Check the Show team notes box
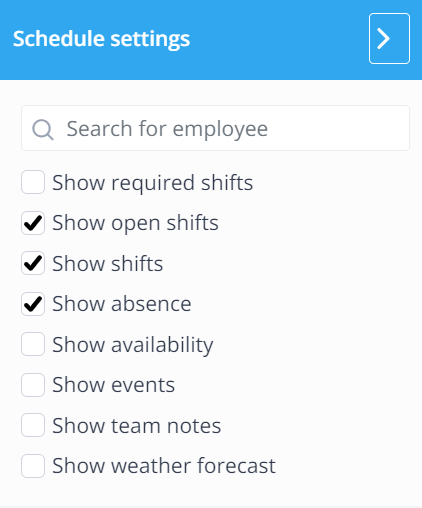Image resolution: width=422 pixels, height=508 pixels. click(x=33, y=425)
